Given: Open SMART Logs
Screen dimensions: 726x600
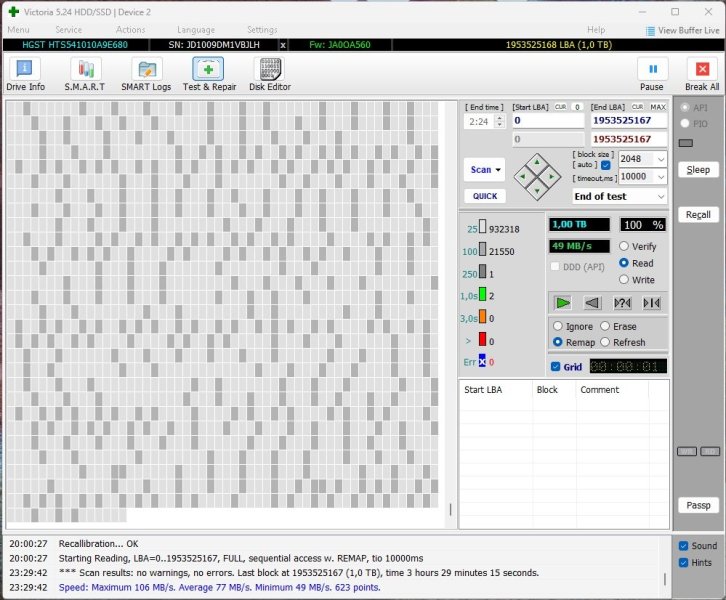Looking at the screenshot, I should [147, 74].
